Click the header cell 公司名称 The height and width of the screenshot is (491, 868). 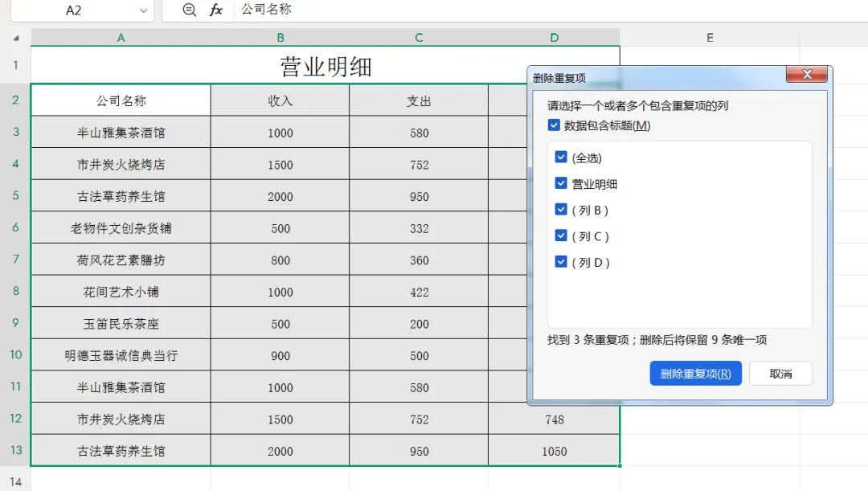(x=121, y=100)
